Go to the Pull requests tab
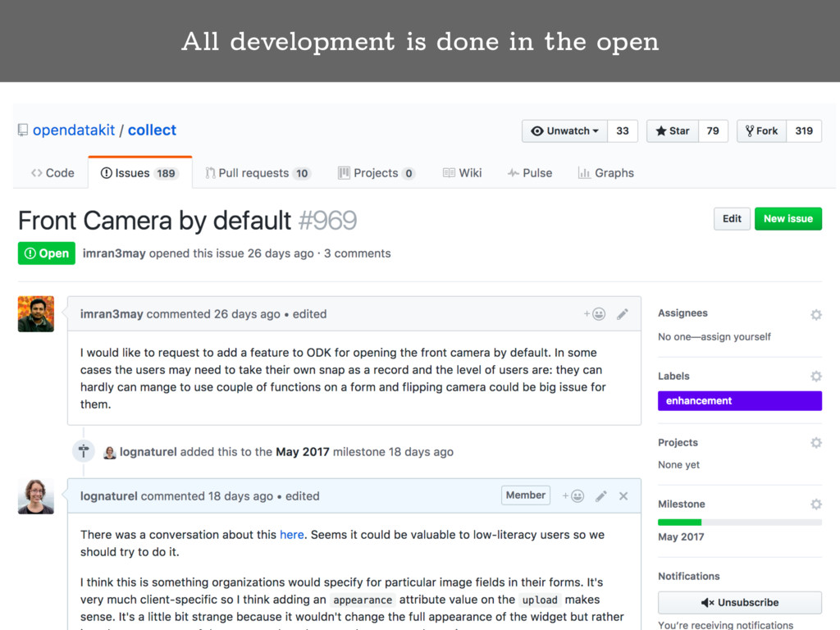840x630 pixels. point(258,173)
